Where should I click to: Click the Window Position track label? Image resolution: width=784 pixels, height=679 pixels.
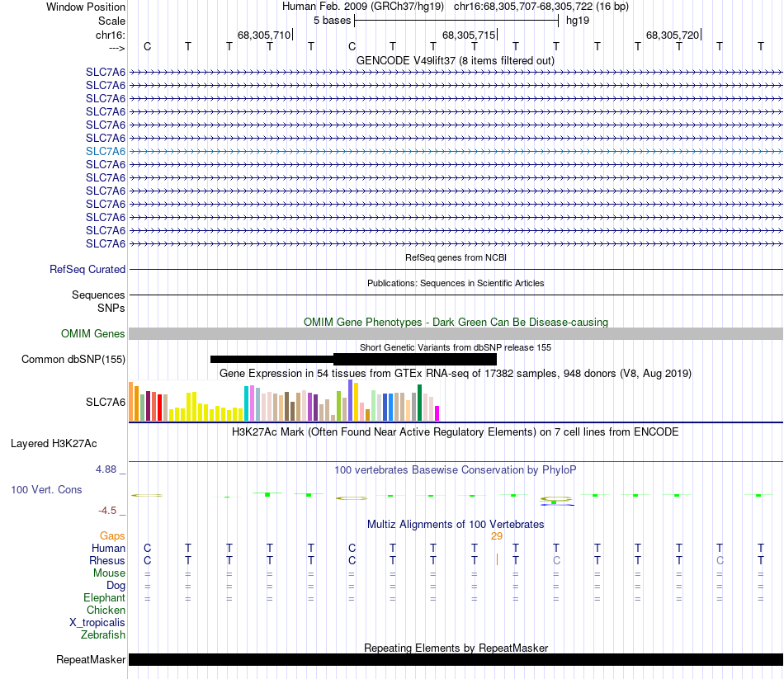[86, 7]
